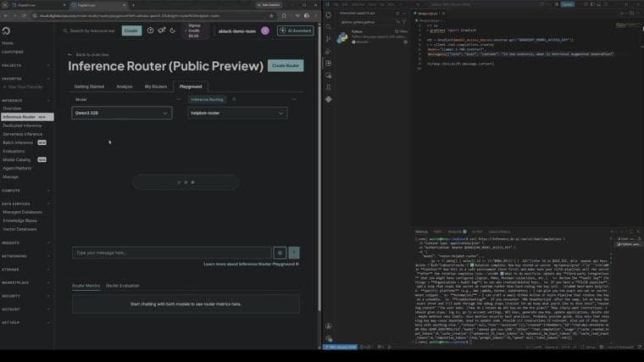The height and width of the screenshot is (362, 644).
Task: Open Home in the sidebar
Action: (8, 43)
